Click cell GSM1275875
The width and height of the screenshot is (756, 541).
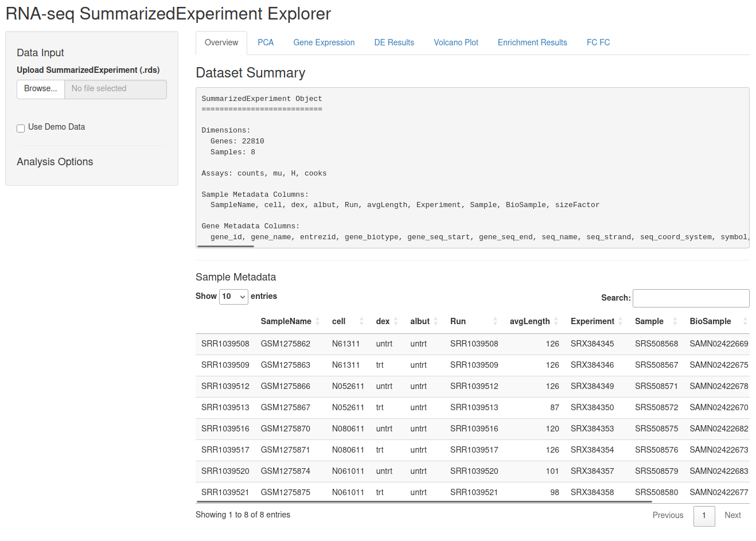pos(286,492)
